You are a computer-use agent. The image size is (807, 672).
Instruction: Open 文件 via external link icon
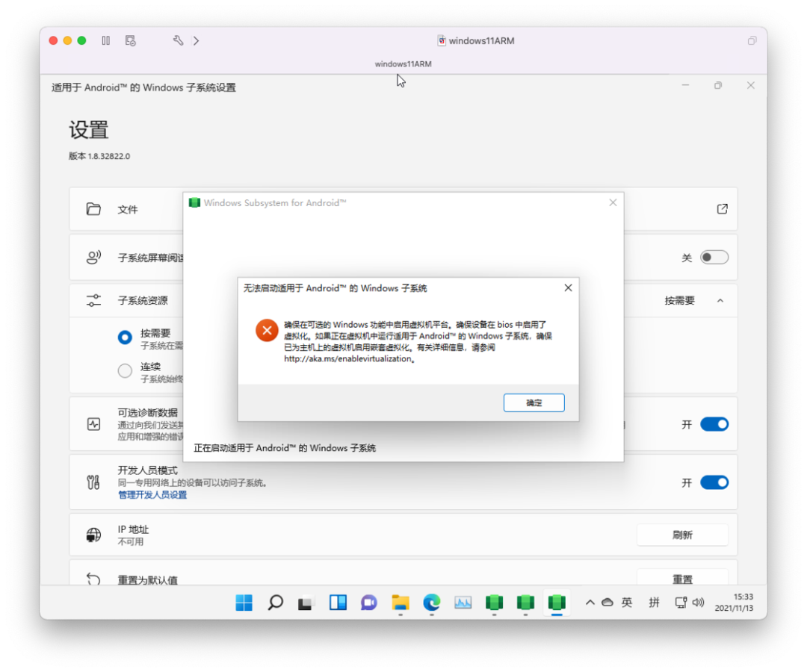pyautogui.click(x=722, y=209)
